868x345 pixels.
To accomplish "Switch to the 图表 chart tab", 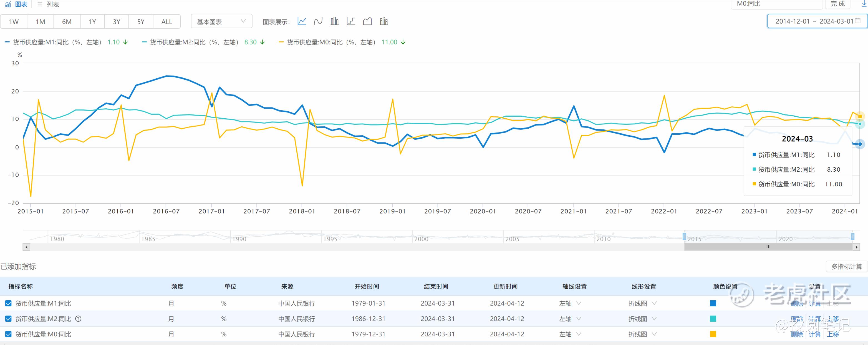I will [16, 4].
